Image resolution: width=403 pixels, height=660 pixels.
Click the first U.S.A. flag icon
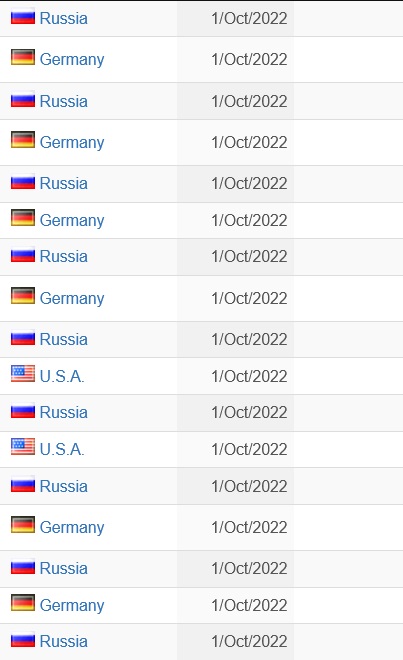(x=23, y=373)
